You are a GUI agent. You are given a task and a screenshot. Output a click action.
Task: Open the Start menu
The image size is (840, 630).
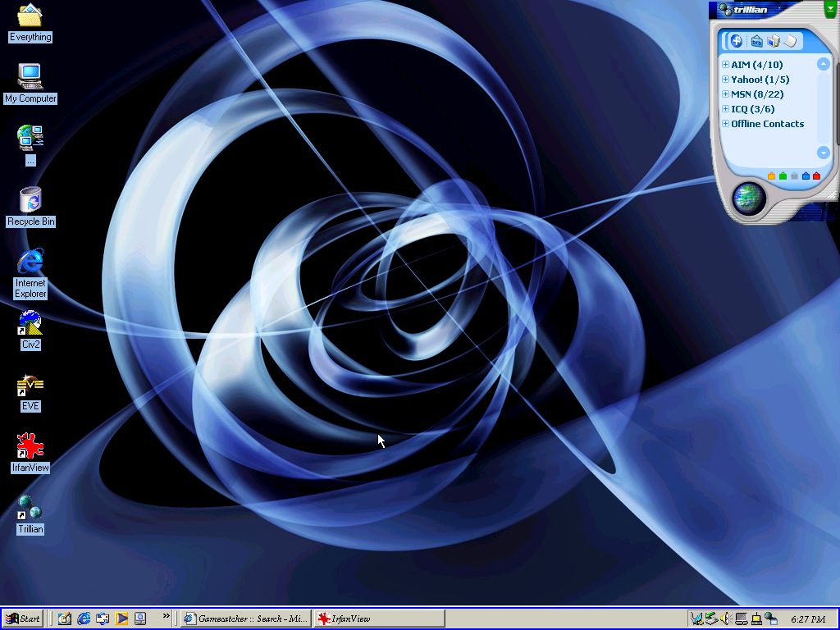pos(22,619)
